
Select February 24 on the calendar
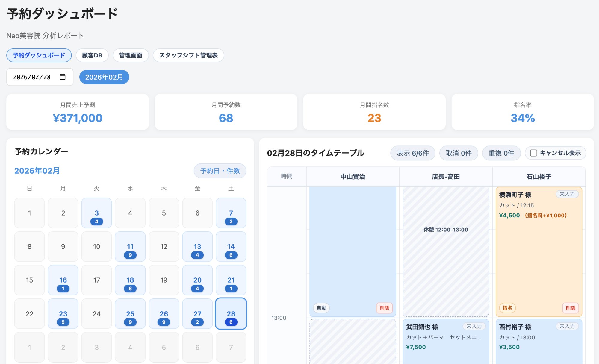pos(96,314)
